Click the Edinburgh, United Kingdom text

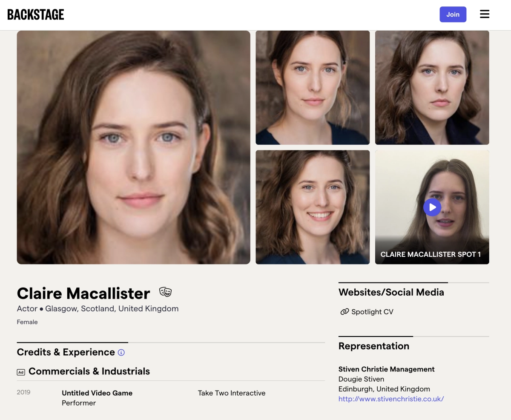pos(384,389)
